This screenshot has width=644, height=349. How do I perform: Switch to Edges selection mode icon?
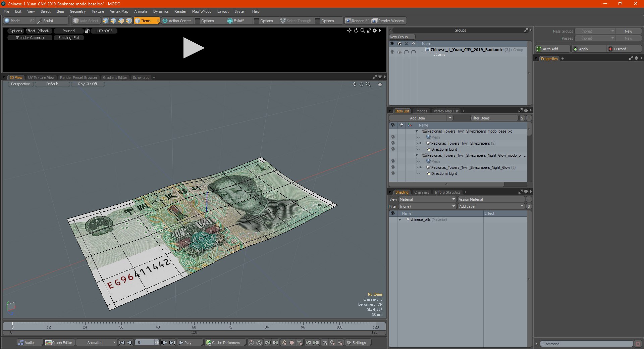tap(113, 21)
